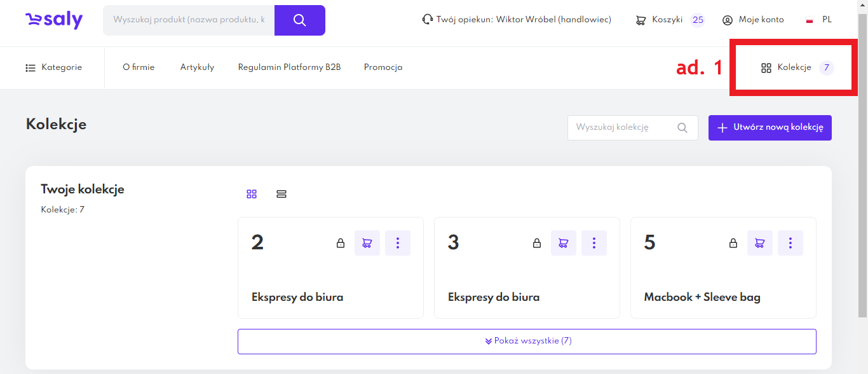Click the lock icon on collection 2
This screenshot has height=374, width=868.
[x=341, y=243]
